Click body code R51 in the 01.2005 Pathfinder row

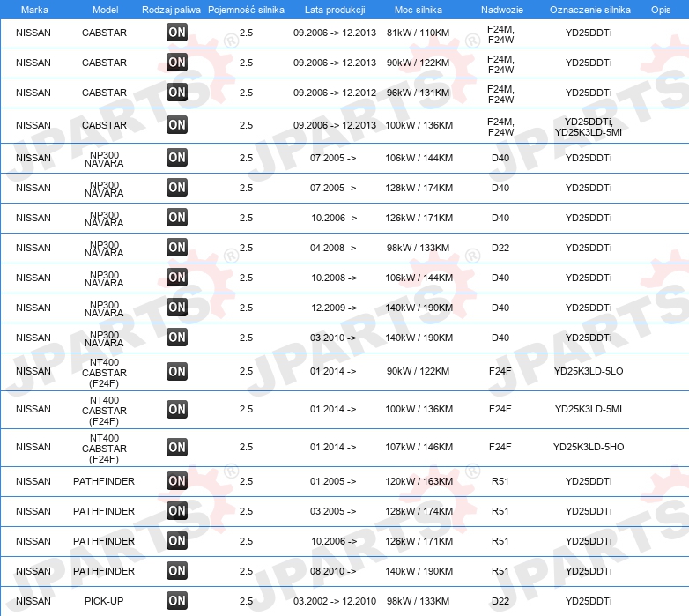pyautogui.click(x=500, y=481)
